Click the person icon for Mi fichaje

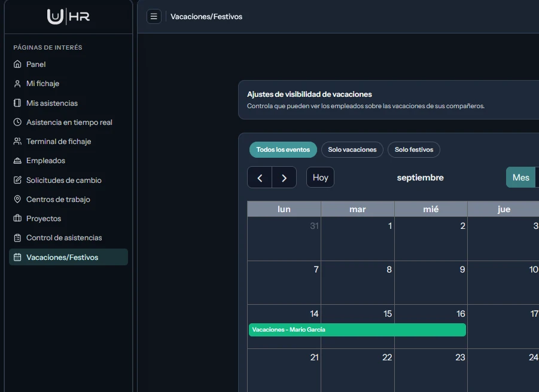tap(17, 84)
